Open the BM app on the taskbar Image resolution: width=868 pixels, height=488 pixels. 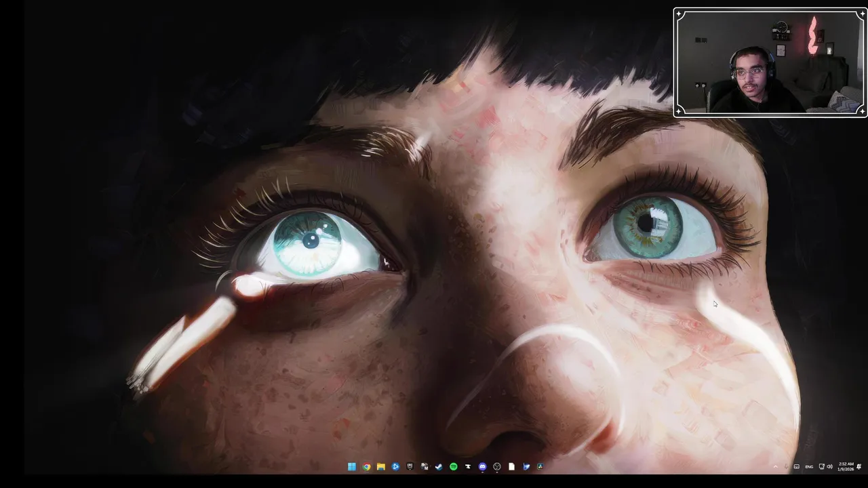point(425,466)
